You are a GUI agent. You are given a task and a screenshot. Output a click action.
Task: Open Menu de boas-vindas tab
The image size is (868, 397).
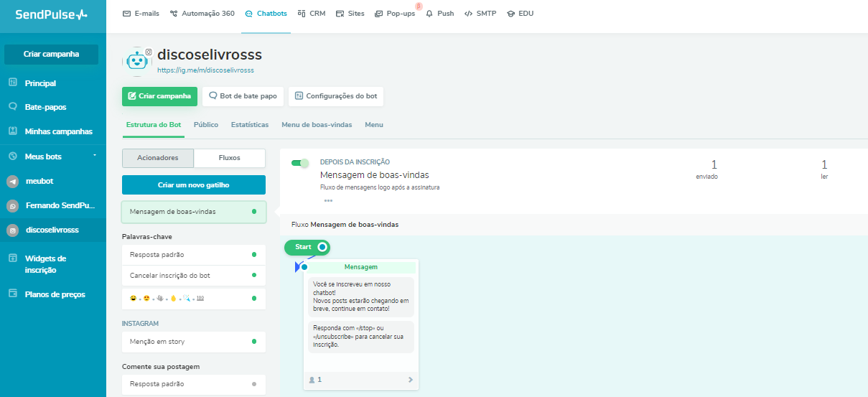point(317,125)
